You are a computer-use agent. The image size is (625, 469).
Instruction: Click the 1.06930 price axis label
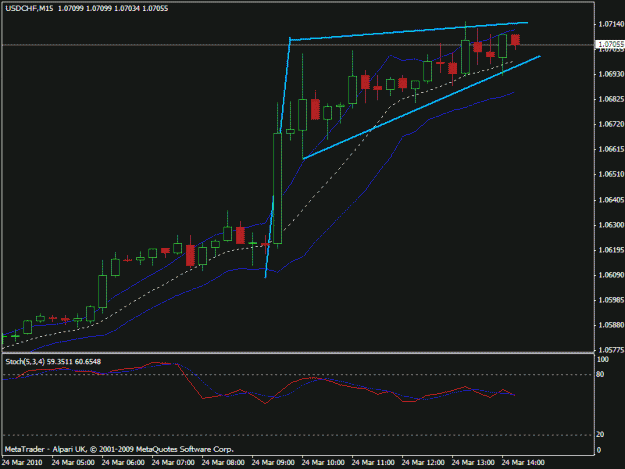pos(611,74)
